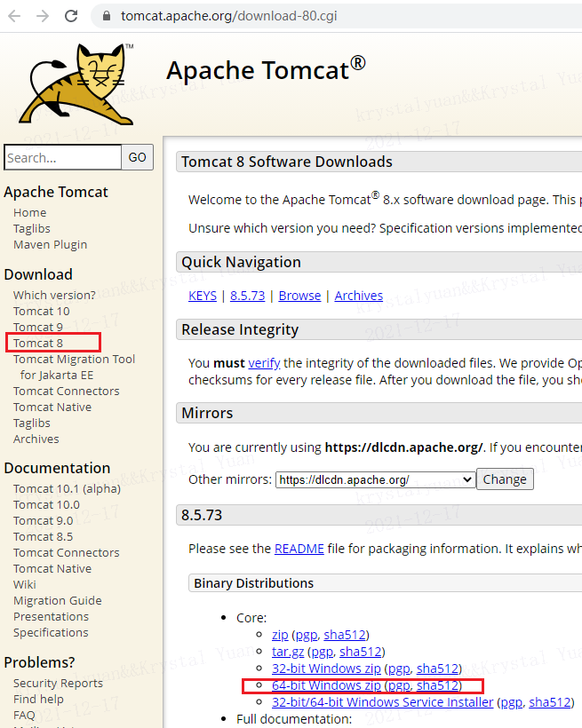Open Tomcat 9.0 documentation
582x728 pixels.
click(x=44, y=521)
